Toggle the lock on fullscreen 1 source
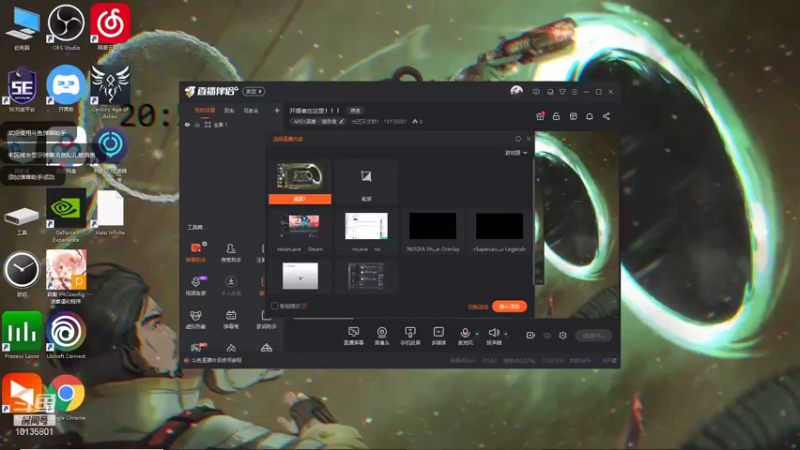This screenshot has height=450, width=800. [197, 124]
